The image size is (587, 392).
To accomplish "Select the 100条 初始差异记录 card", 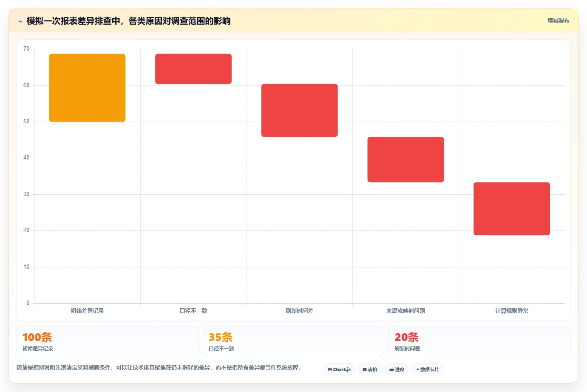I will pos(108,341).
